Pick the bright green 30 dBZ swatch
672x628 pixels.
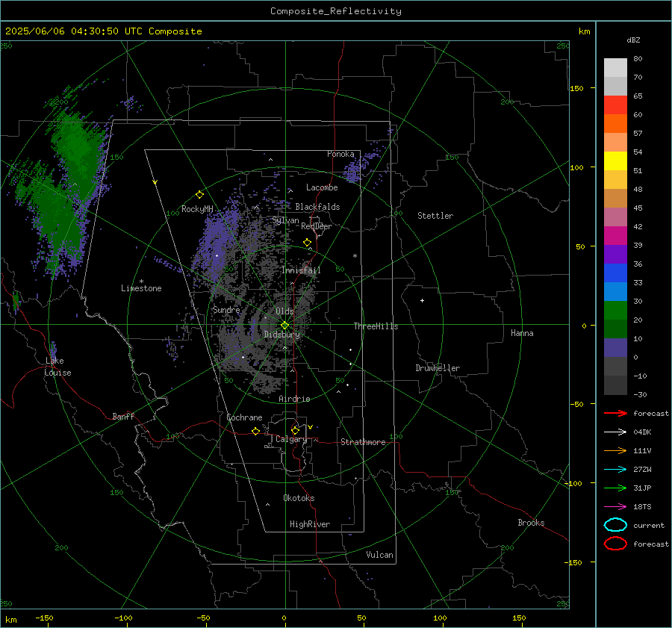(x=615, y=310)
